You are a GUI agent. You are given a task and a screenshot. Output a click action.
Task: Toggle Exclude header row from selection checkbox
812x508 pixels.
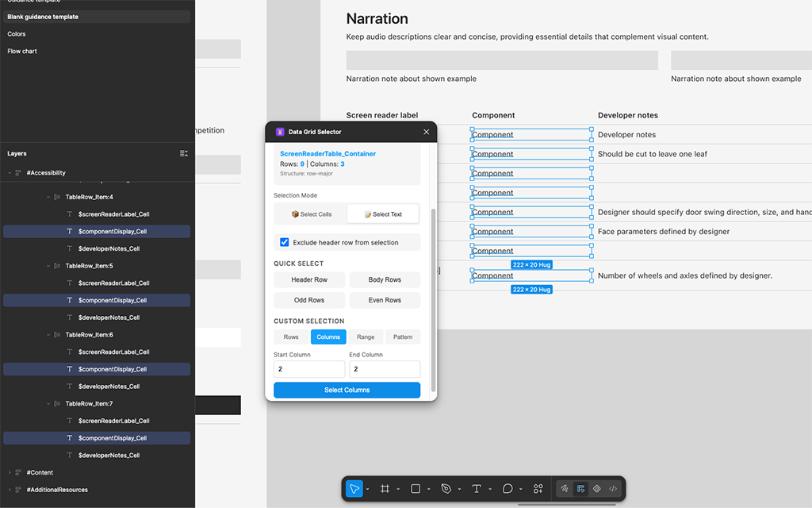pyautogui.click(x=285, y=242)
